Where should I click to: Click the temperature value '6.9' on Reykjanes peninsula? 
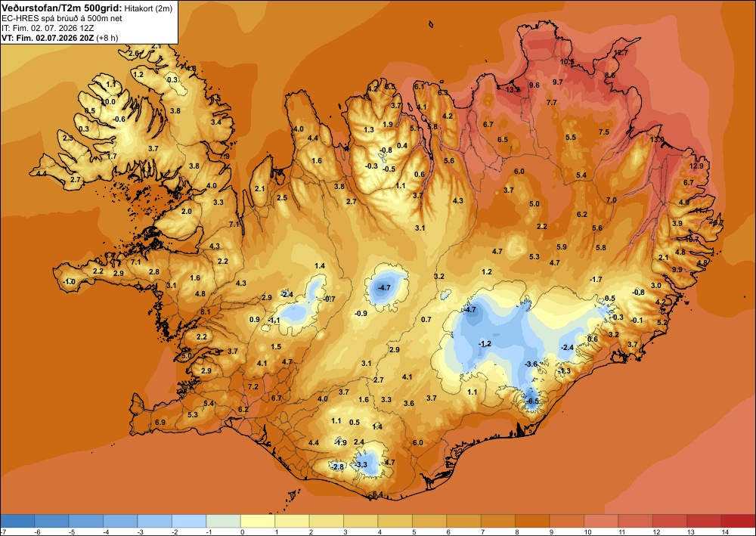tap(160, 423)
